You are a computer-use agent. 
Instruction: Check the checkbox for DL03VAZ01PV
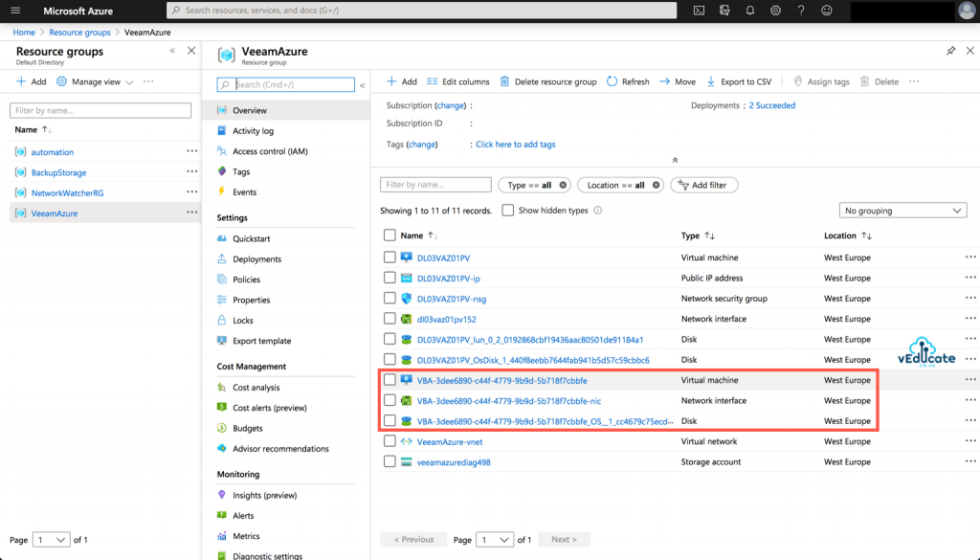click(390, 257)
